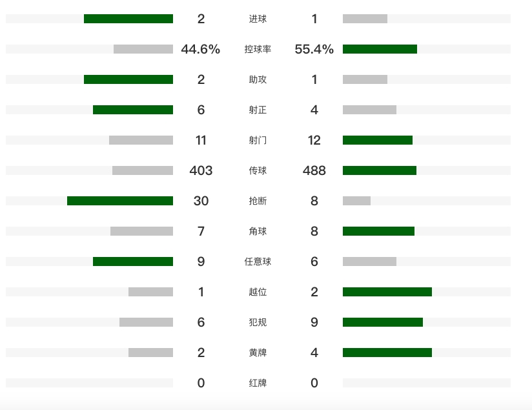This screenshot has width=532, height=410.
Task: Click the number 488 in 传球 row
Action: 314,170
